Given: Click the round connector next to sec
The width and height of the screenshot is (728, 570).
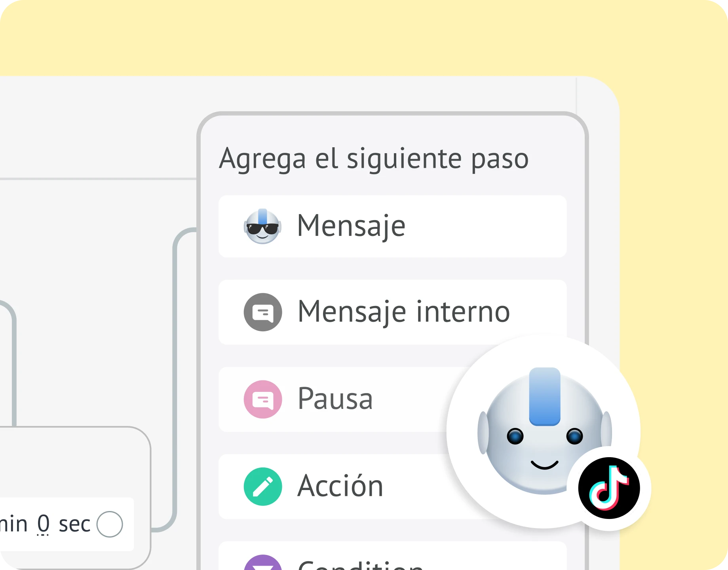Looking at the screenshot, I should click(110, 524).
